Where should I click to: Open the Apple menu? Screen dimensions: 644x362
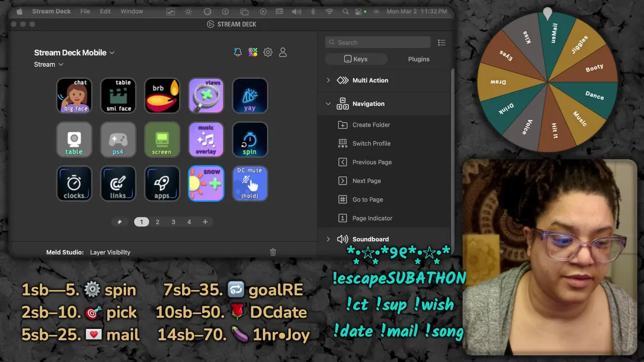click(20, 11)
